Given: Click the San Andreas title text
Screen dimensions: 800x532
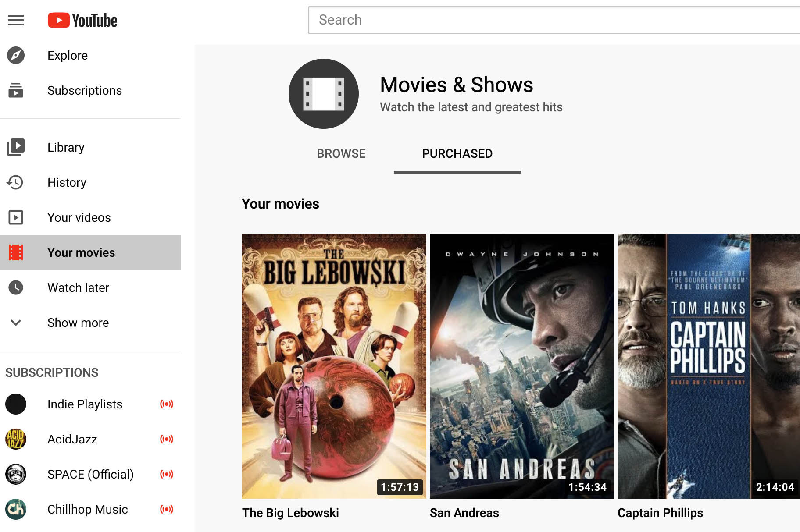Looking at the screenshot, I should (x=464, y=513).
